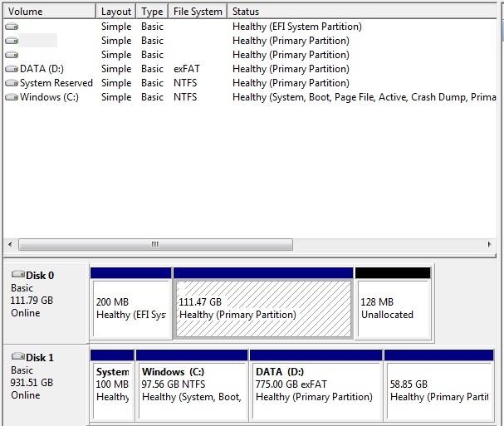Click the DATA (D:) volume drive icon

(12, 69)
